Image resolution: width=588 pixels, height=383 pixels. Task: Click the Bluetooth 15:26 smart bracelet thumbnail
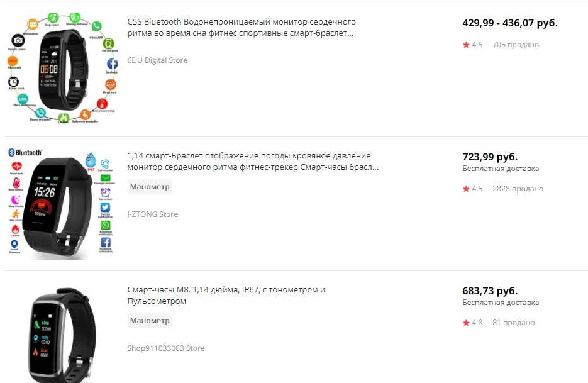coord(62,204)
